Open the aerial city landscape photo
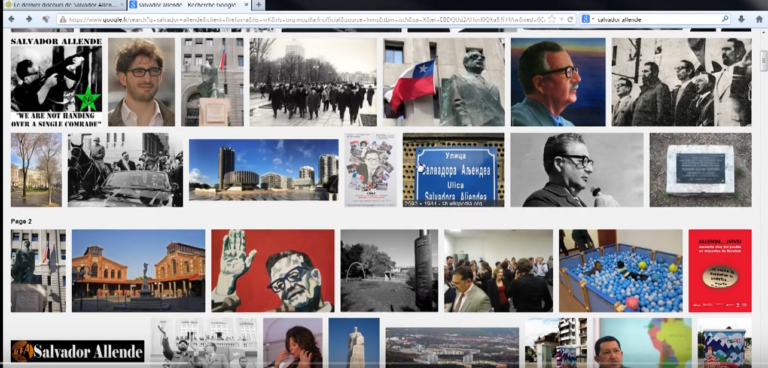Screen dimensions: 768x368 click(452, 347)
